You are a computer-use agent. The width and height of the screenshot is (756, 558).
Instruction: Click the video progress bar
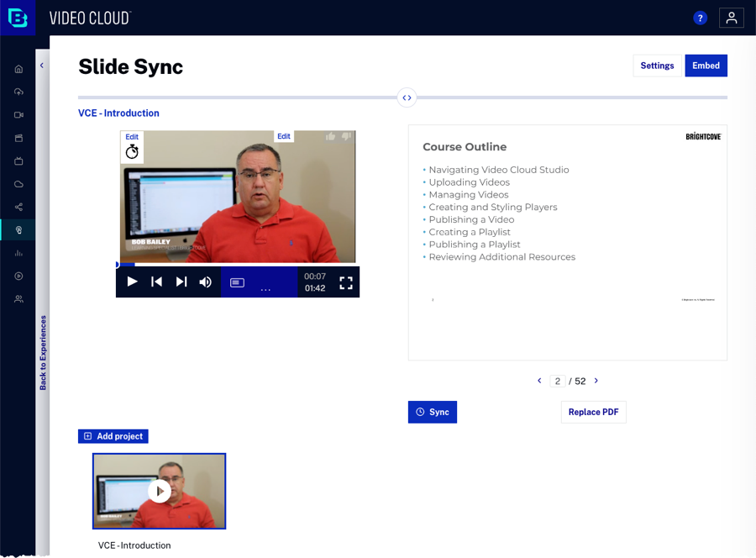237,265
